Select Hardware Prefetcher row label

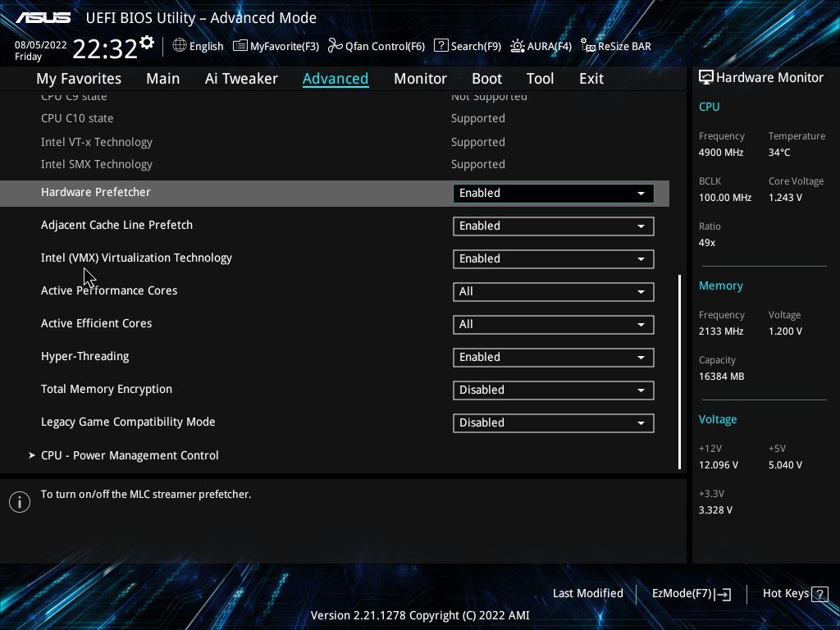tap(95, 192)
